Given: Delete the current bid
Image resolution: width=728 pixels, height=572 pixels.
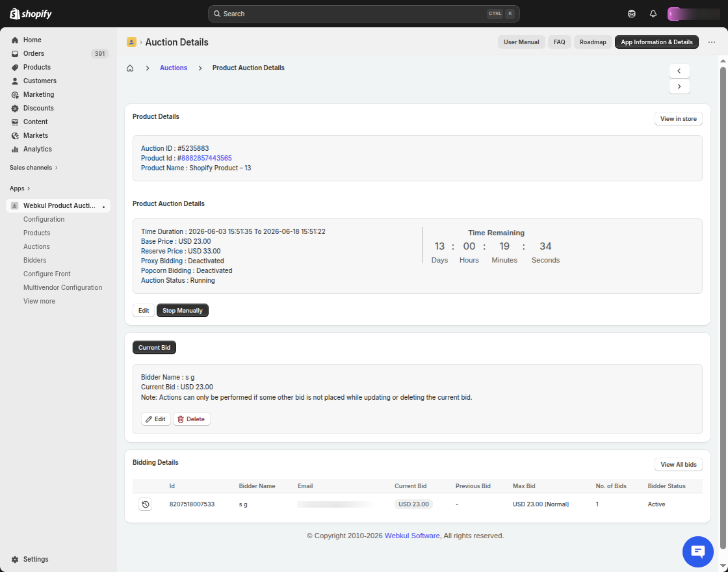Looking at the screenshot, I should click(x=191, y=419).
